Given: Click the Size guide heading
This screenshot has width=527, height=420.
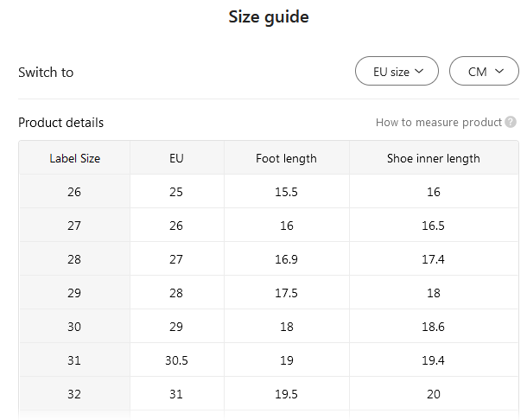Looking at the screenshot, I should coord(268,16).
